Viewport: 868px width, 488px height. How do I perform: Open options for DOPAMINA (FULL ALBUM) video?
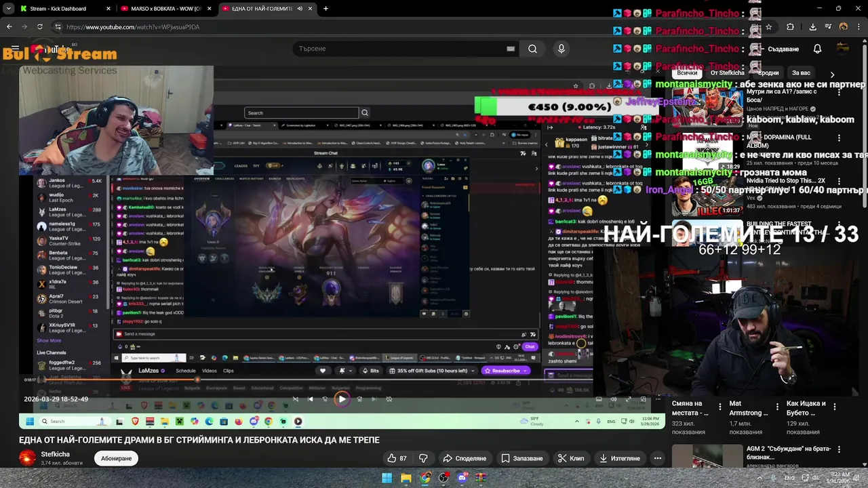(838, 140)
